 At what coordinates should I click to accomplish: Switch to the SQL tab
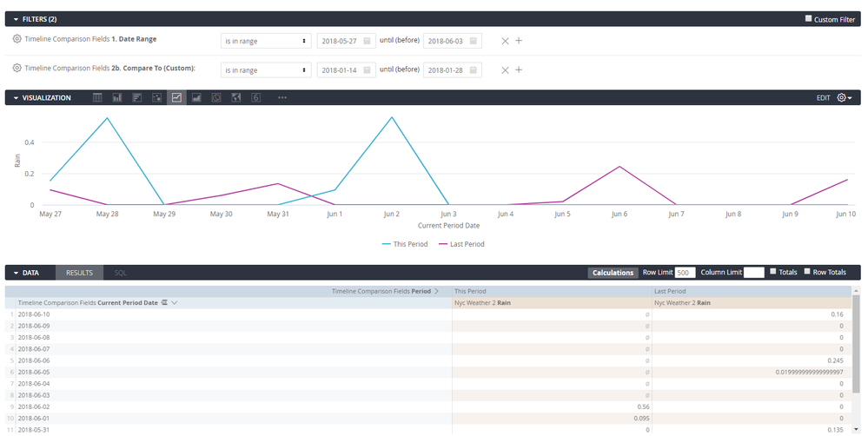[x=120, y=273]
